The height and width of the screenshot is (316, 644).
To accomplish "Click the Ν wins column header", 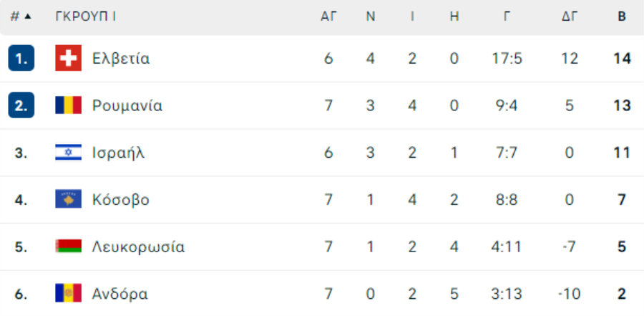I will click(x=371, y=16).
